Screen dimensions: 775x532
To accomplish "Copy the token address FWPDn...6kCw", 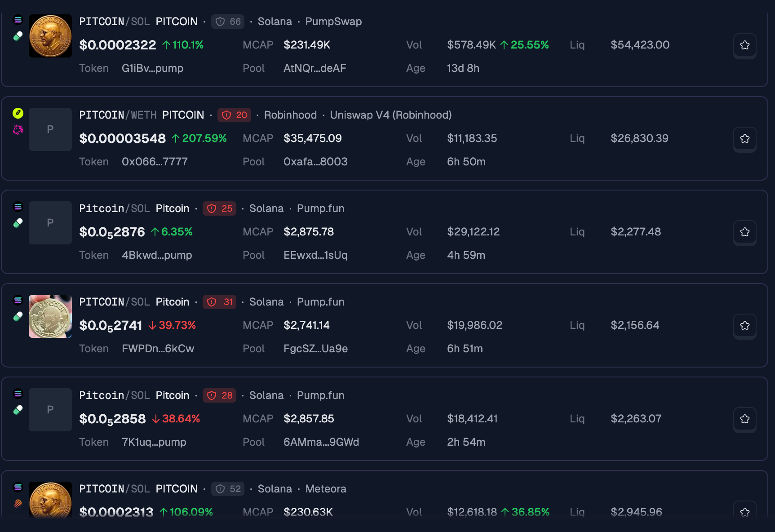I will click(x=158, y=349).
